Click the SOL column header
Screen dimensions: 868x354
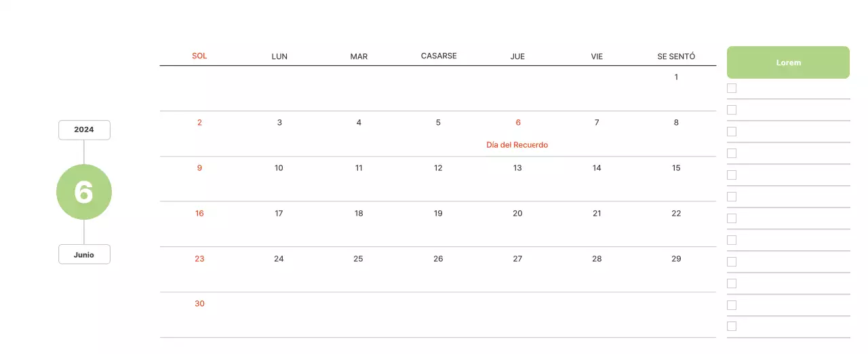click(x=199, y=56)
